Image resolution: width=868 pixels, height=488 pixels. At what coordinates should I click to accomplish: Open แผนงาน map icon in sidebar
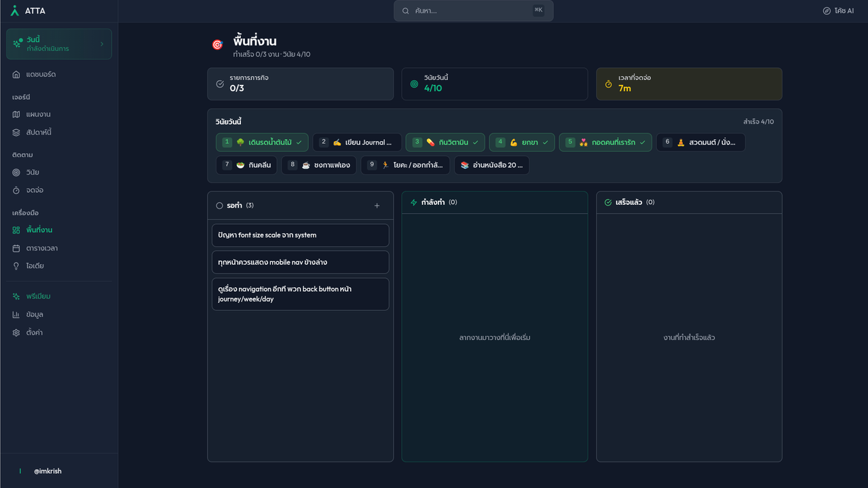point(16,115)
